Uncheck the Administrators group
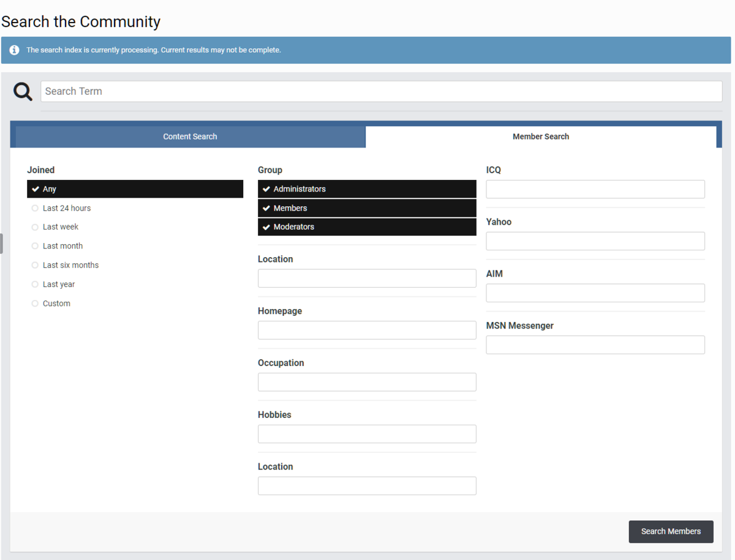 [367, 189]
